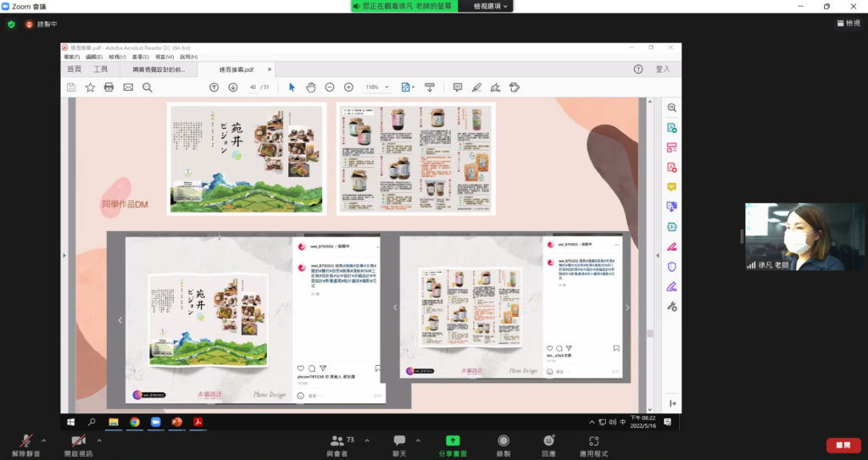Click the zoom in plus icon

coord(348,87)
